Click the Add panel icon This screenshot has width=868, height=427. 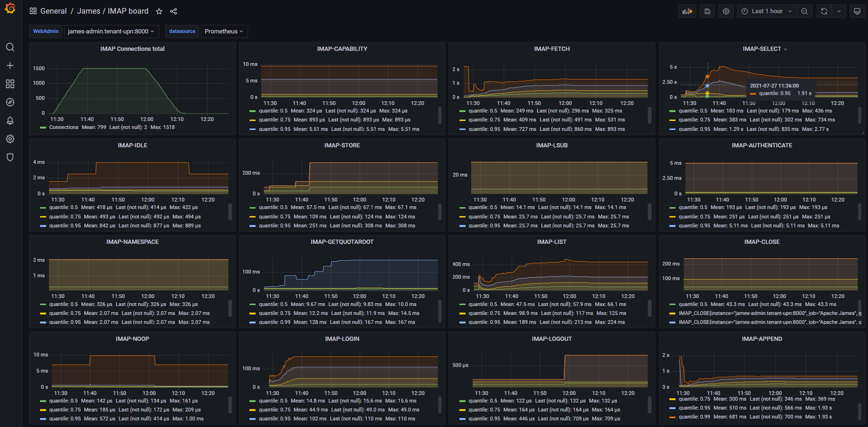(x=687, y=11)
